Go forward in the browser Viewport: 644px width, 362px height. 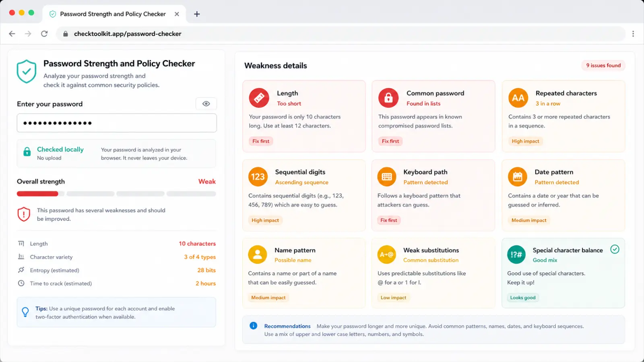click(x=28, y=34)
